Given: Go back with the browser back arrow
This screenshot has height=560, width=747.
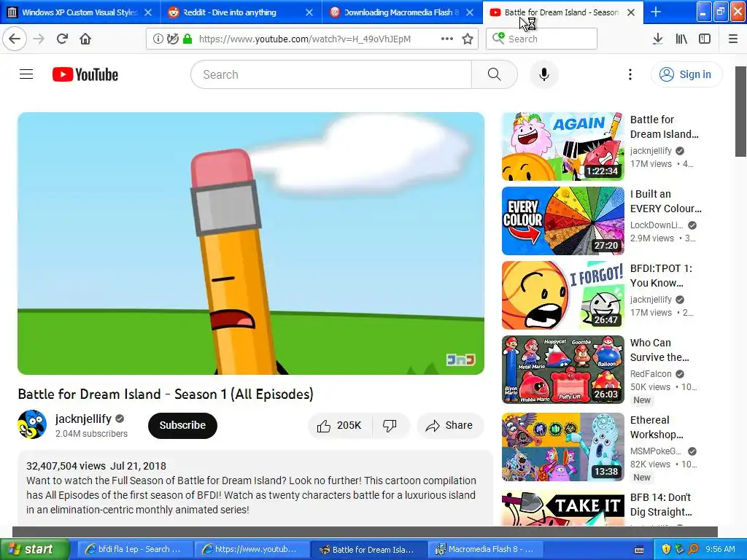Looking at the screenshot, I should pos(15,39).
